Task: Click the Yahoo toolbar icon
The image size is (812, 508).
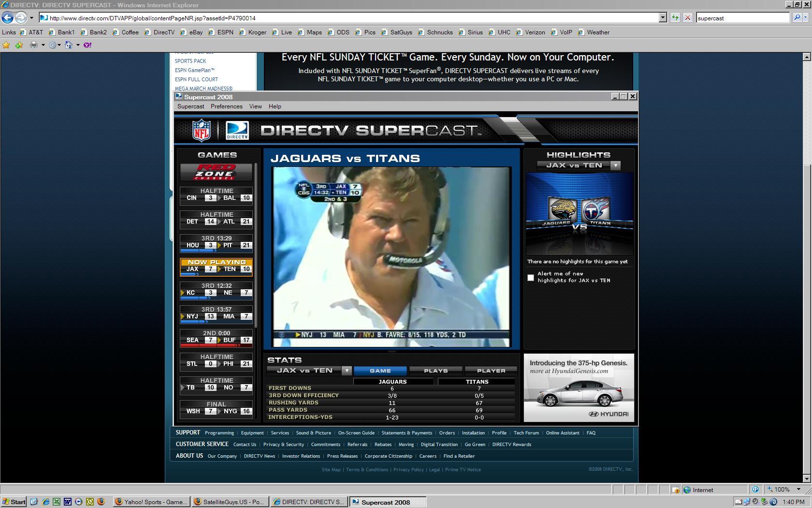Action: point(87,45)
